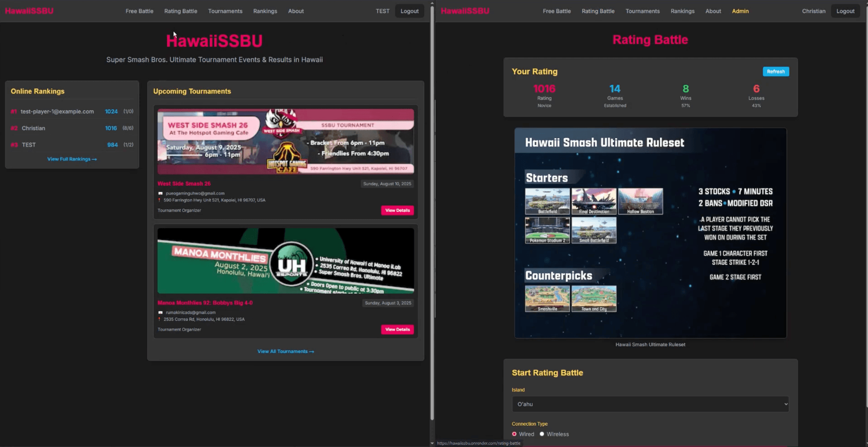View details for West Side Smash 26
Screen dimensions: 868x447
(x=397, y=211)
